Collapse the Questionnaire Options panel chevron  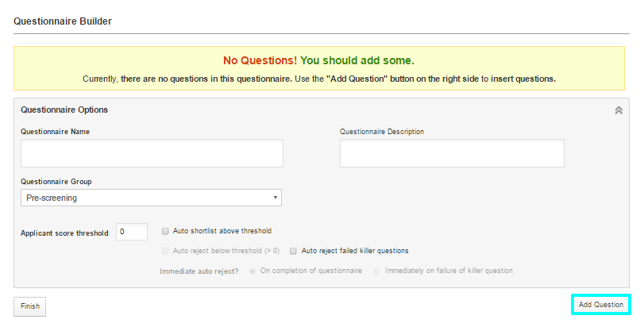tap(619, 110)
